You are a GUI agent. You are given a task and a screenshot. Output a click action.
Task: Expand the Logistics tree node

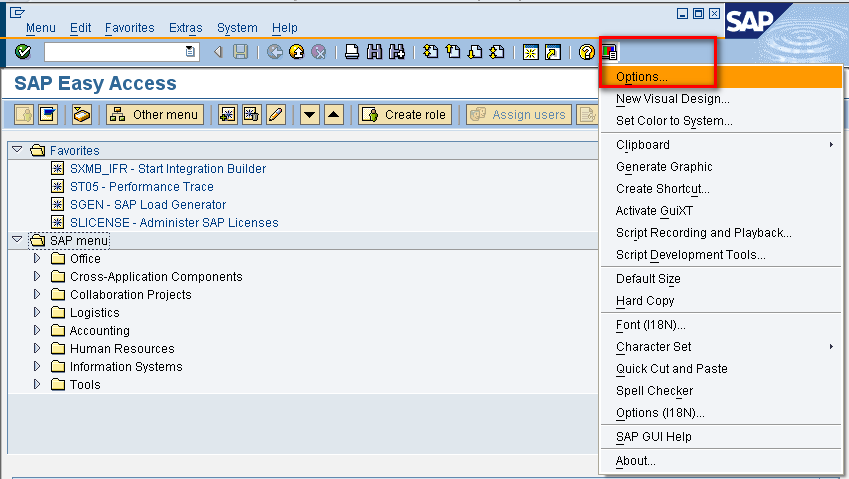click(37, 313)
